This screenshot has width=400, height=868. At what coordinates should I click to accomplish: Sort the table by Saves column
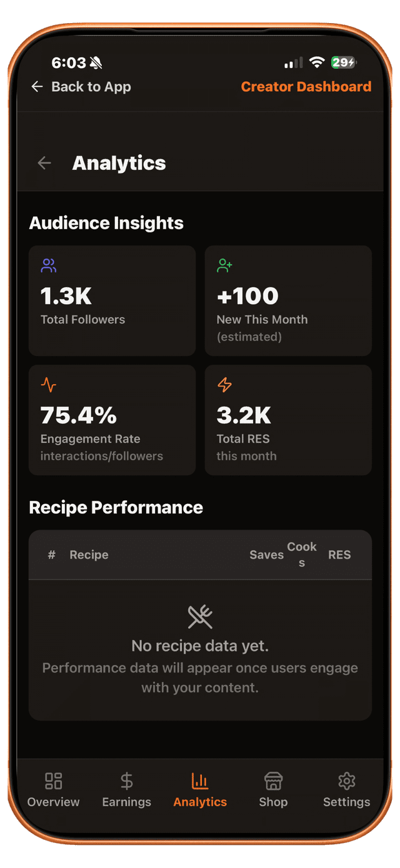tap(266, 555)
